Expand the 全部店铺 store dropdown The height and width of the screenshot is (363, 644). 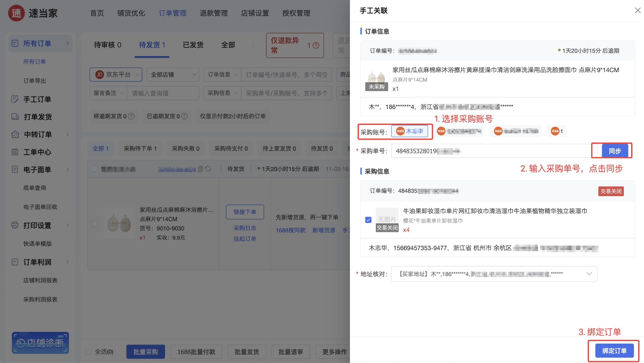(x=173, y=75)
